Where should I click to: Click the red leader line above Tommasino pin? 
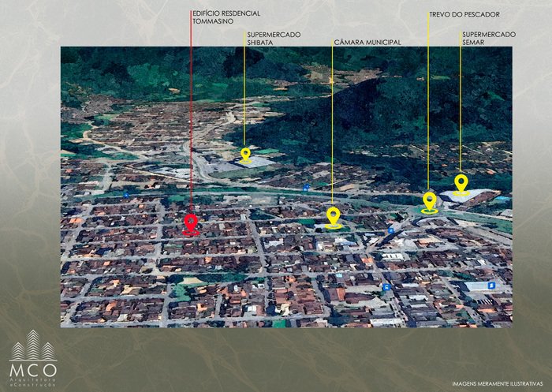click(191, 118)
